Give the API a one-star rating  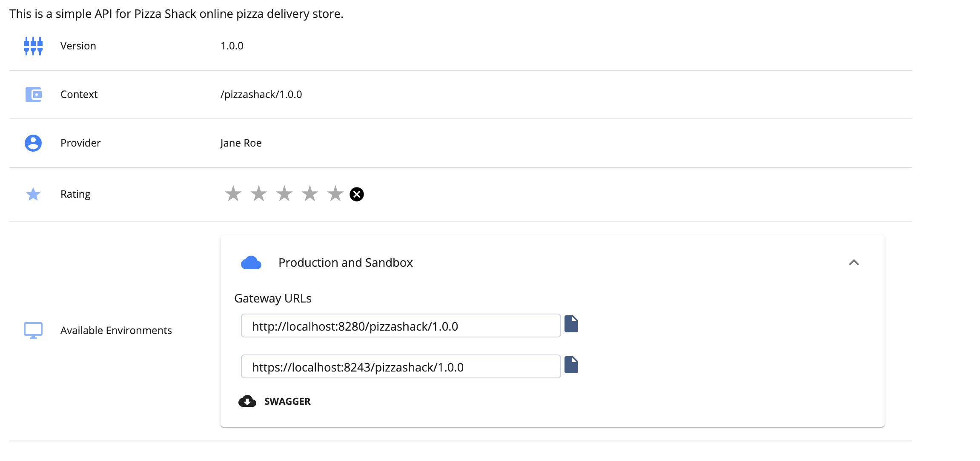tap(233, 194)
